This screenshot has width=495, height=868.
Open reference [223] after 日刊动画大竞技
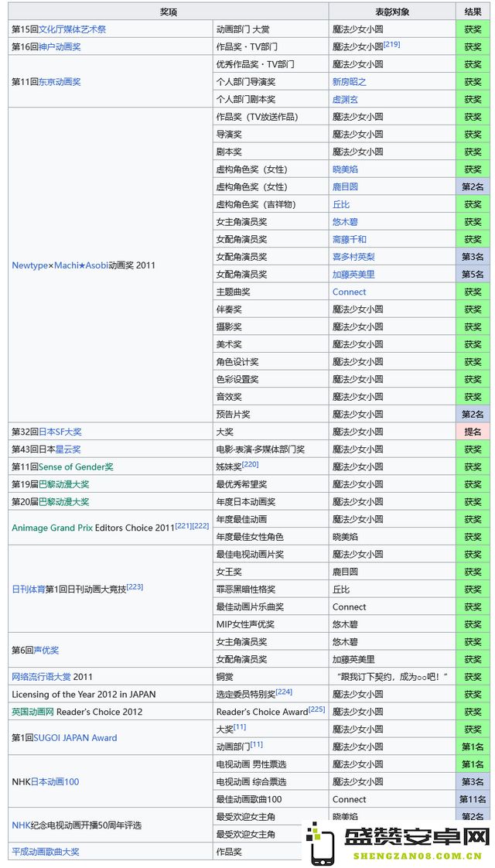135,586
